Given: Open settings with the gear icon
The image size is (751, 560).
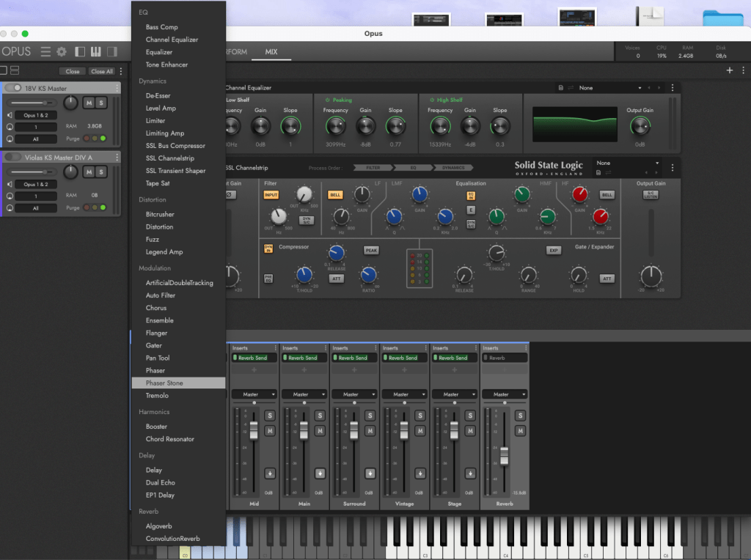Looking at the screenshot, I should coord(62,51).
